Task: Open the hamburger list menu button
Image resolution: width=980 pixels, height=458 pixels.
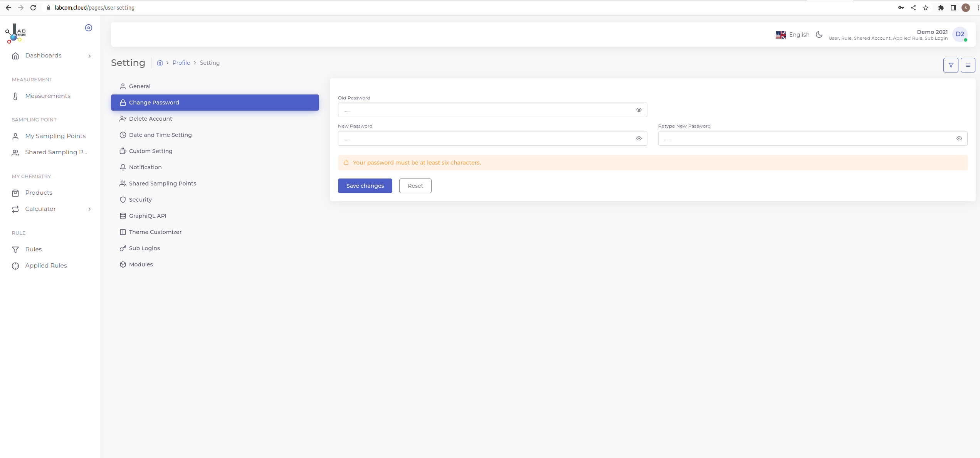Action: (968, 65)
